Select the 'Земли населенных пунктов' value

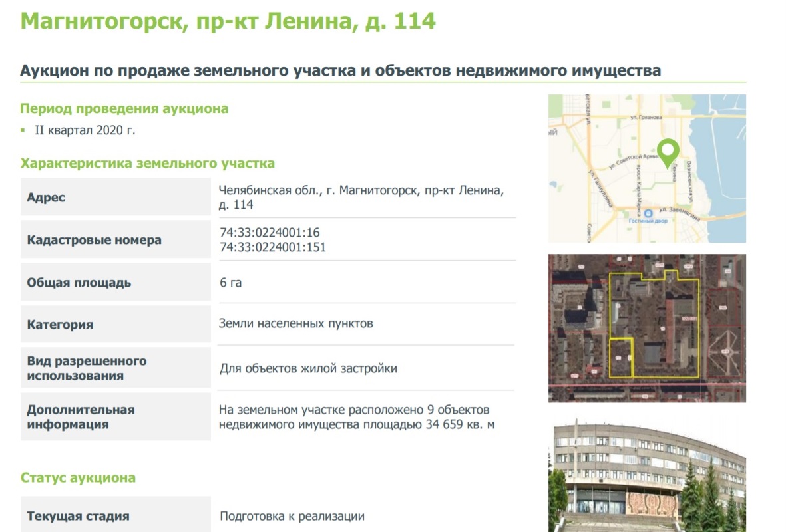coord(295,323)
